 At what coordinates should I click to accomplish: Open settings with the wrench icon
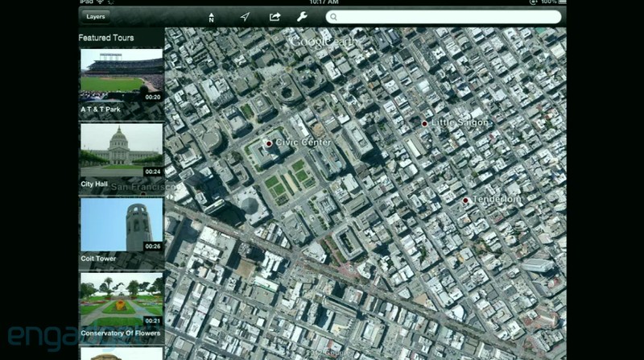(302, 16)
